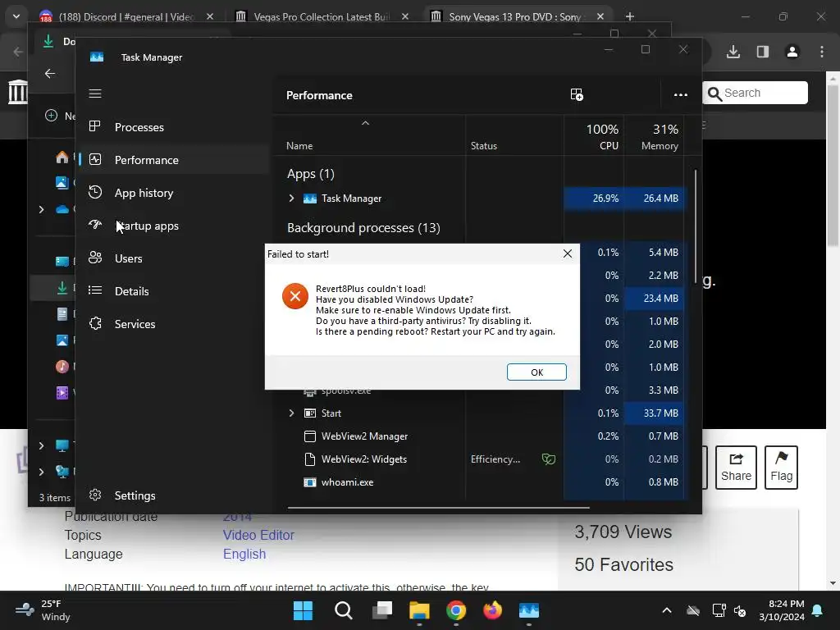The width and height of the screenshot is (840, 630).
Task: Open the Music folder icon in Explorer sidebar
Action: pos(62,367)
